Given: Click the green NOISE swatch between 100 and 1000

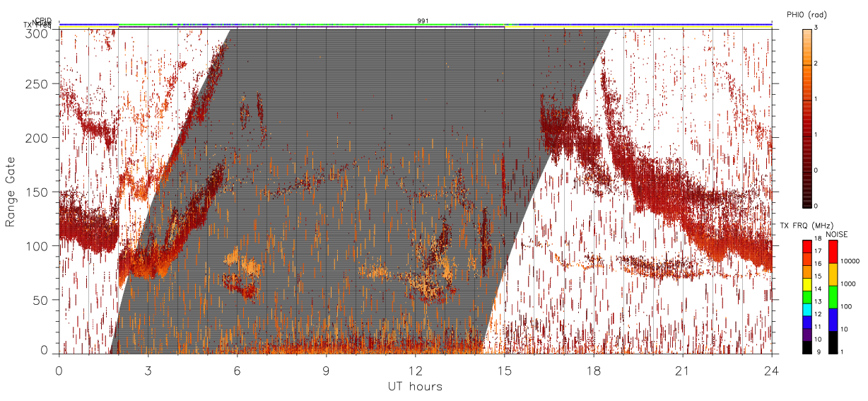Looking at the screenshot, I should (x=832, y=296).
